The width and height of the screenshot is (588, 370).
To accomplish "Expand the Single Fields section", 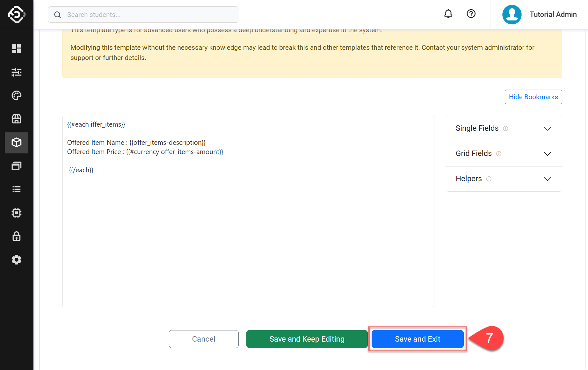I will tap(504, 128).
